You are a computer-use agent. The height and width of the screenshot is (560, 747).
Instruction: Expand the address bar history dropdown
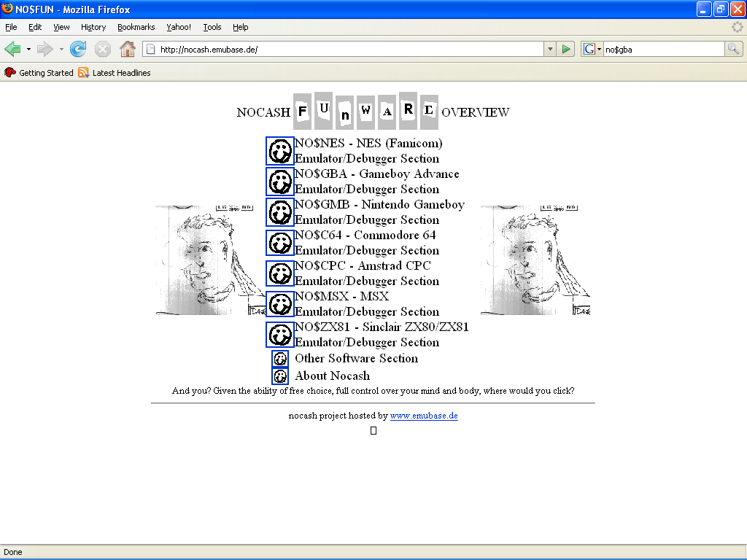[550, 49]
